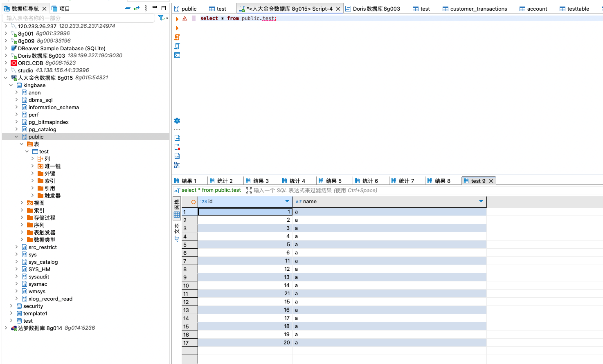Open the id column sort and filter dropdown
603x364 pixels.
(x=287, y=201)
